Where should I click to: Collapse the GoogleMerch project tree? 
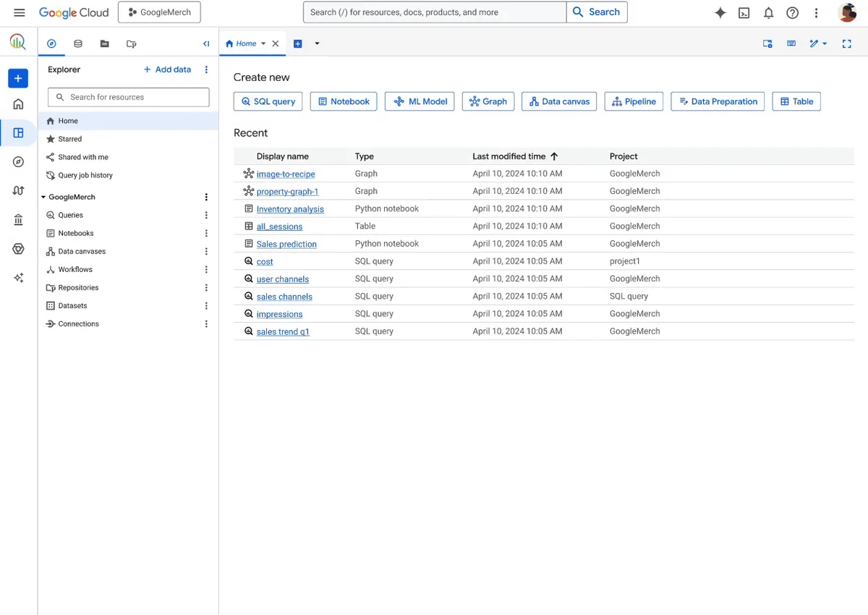point(43,197)
